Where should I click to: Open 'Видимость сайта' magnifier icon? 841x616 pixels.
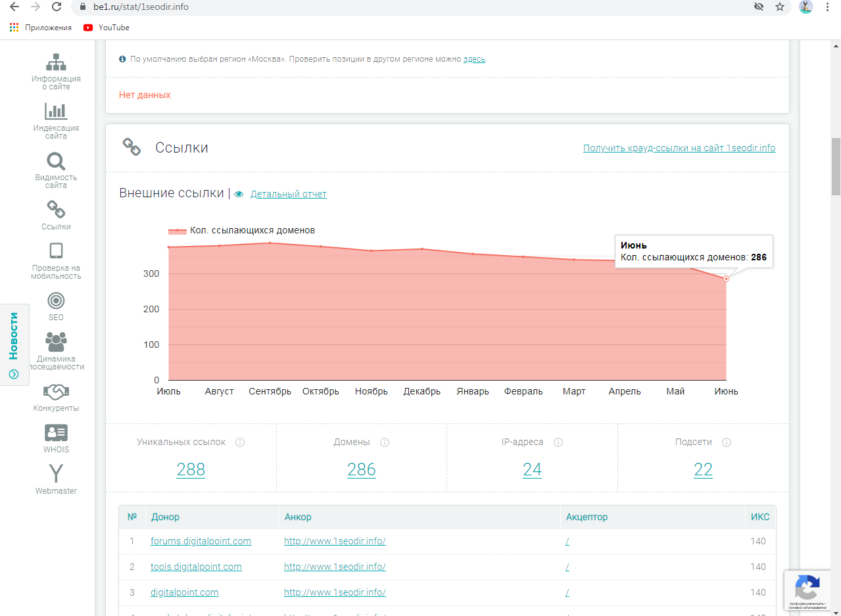tap(56, 161)
